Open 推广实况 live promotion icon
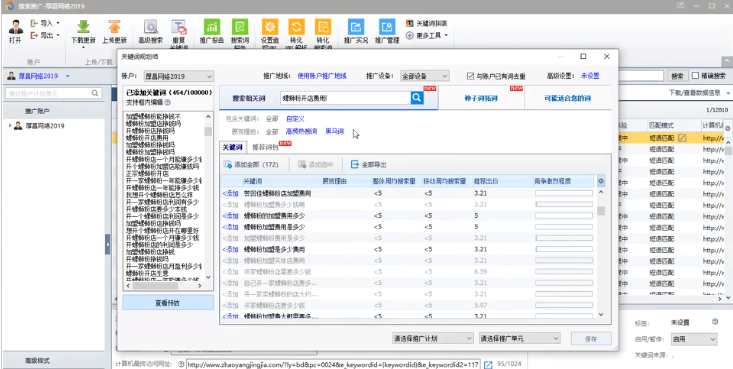Screen dimensions: 733x369 tap(356, 27)
